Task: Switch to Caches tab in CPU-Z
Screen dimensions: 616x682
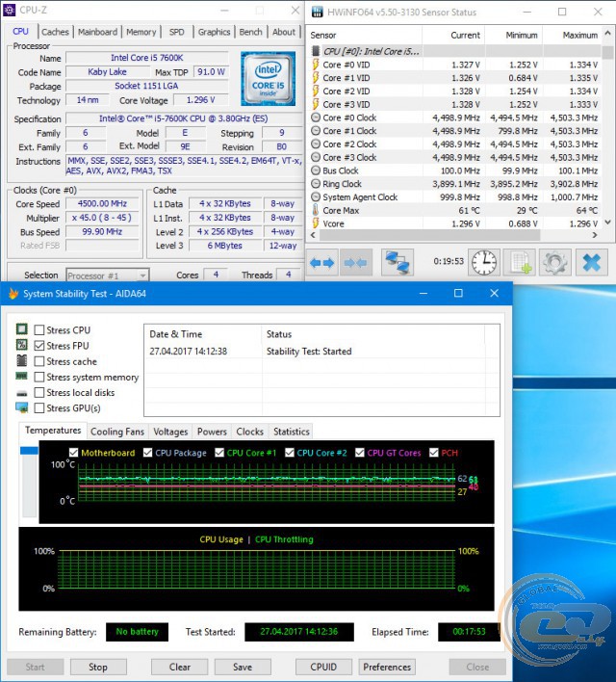Action: point(55,32)
